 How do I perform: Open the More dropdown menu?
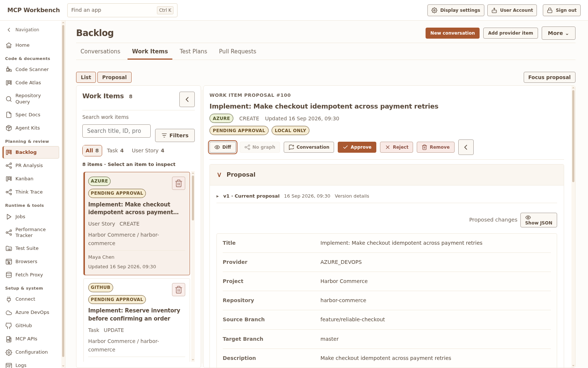pos(558,33)
